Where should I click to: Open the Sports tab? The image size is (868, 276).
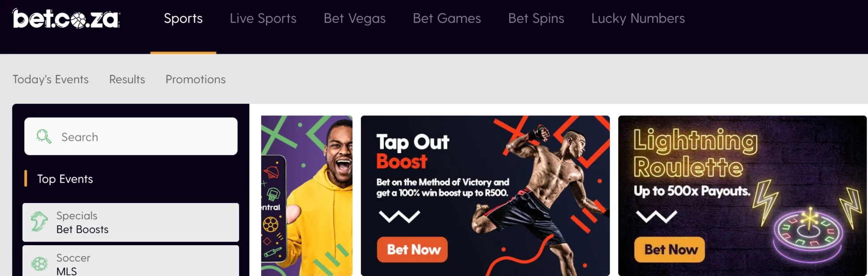tap(183, 18)
